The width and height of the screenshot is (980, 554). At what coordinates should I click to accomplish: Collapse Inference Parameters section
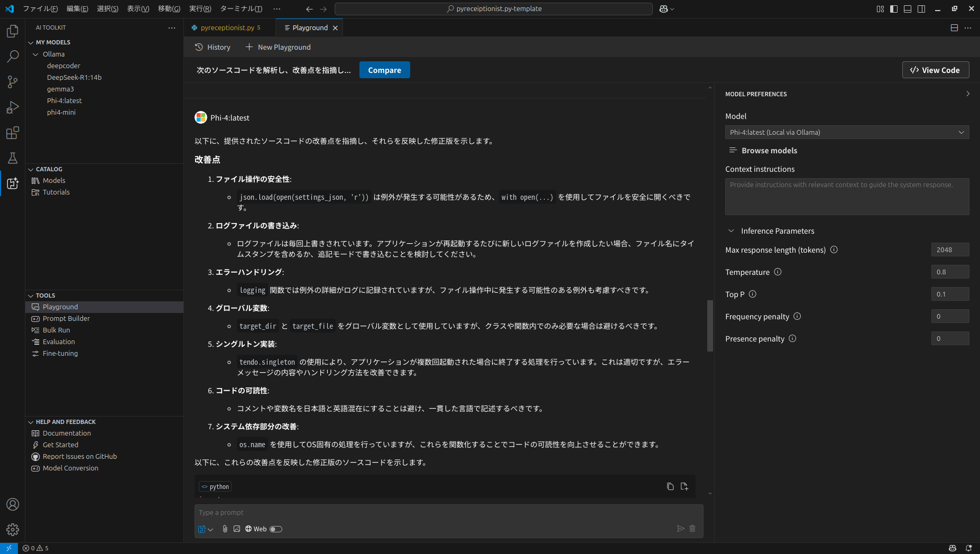coord(731,231)
